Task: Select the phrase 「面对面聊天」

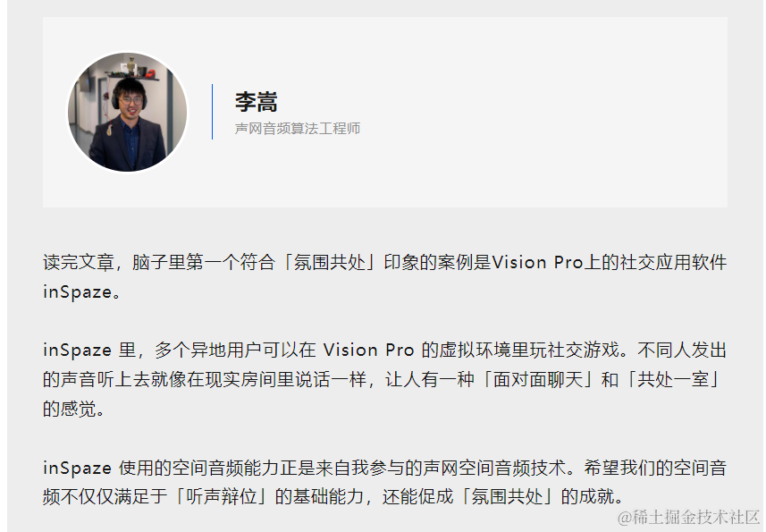Action: click(537, 380)
